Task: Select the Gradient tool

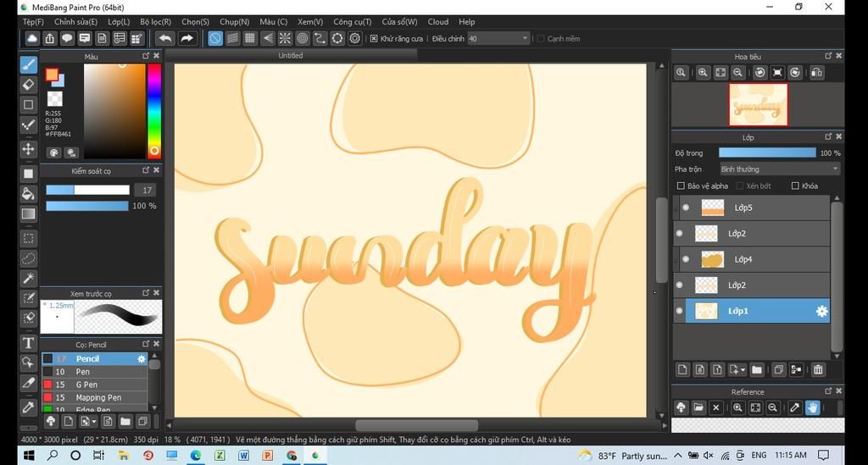Action: (29, 214)
